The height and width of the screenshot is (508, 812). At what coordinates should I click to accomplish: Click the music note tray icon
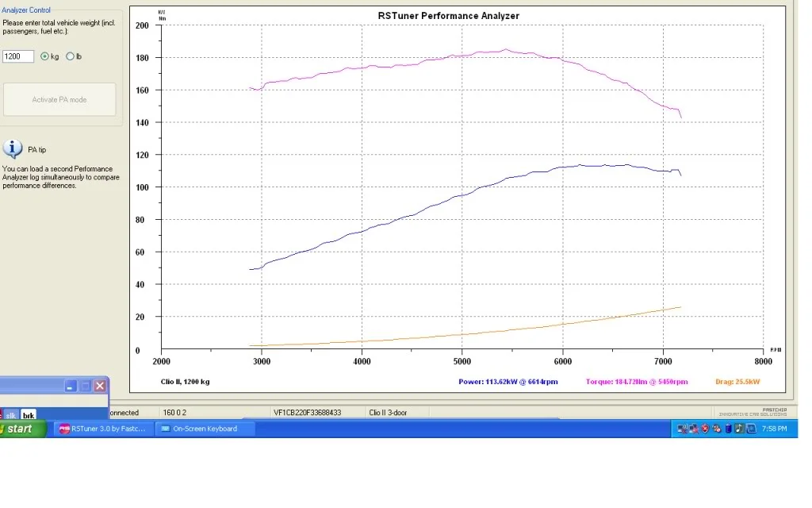(739, 429)
